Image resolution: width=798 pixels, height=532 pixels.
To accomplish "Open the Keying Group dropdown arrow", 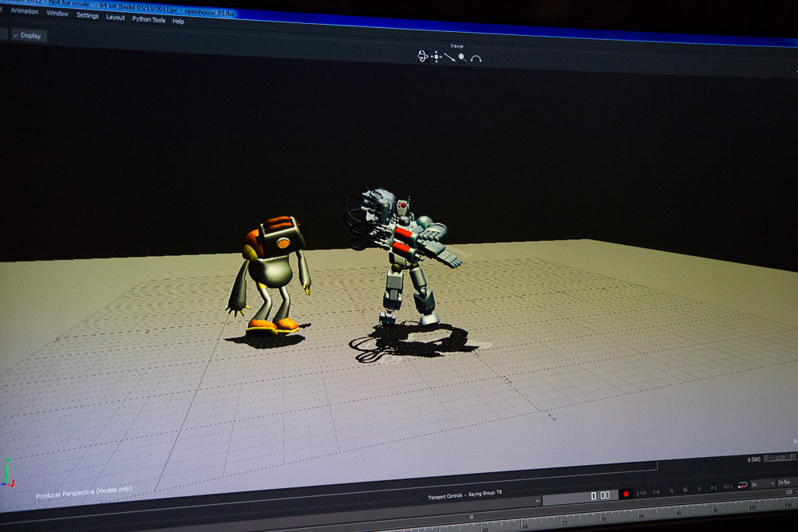I will (537, 501).
